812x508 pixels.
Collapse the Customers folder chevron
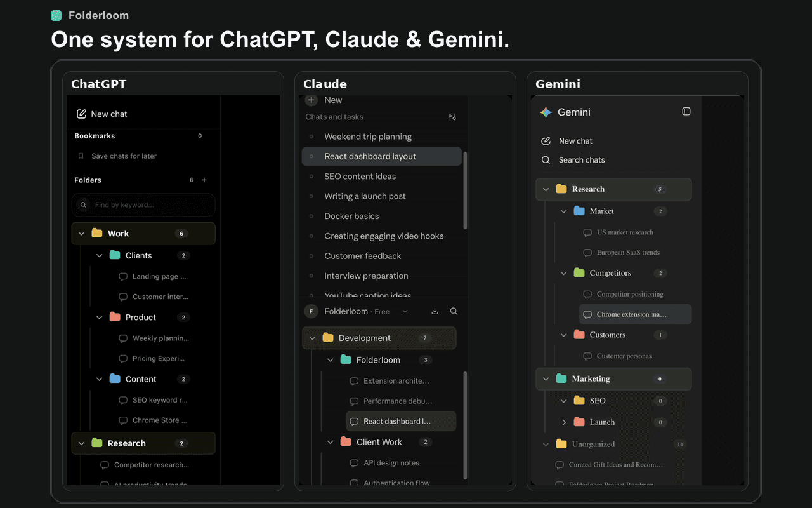563,335
